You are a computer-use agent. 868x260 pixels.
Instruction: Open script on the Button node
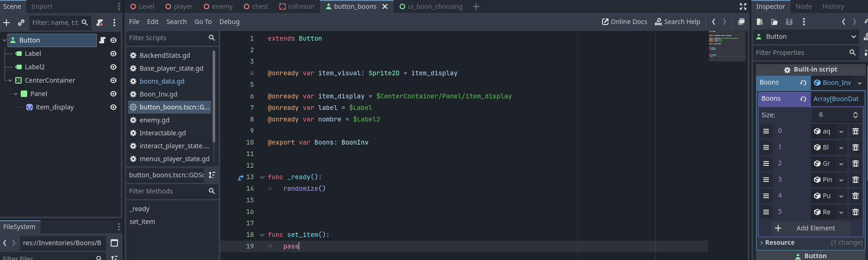[102, 40]
